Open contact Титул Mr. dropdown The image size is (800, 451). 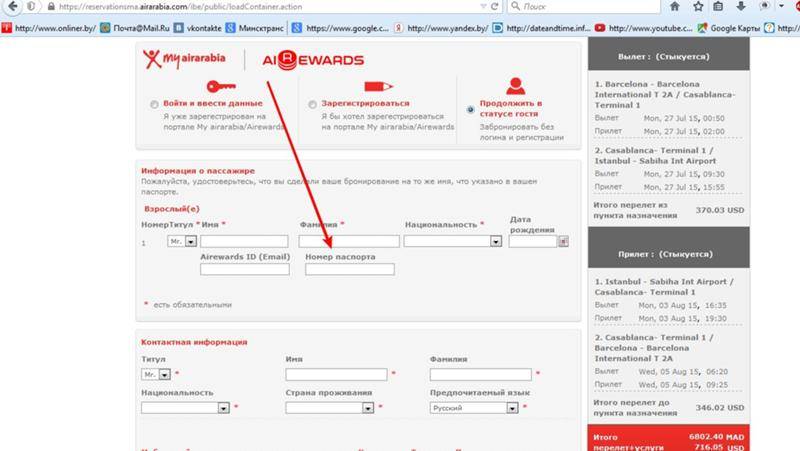(x=156, y=374)
